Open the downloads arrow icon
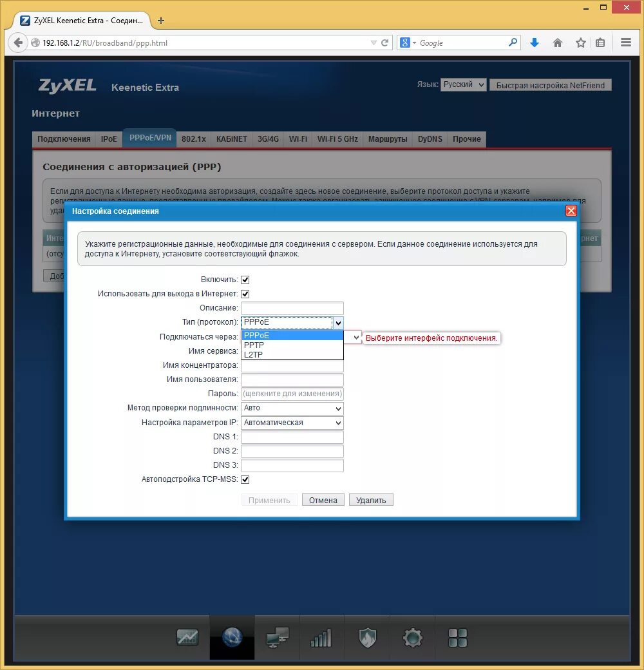Screen dimensions: 644x670 (x=535, y=43)
